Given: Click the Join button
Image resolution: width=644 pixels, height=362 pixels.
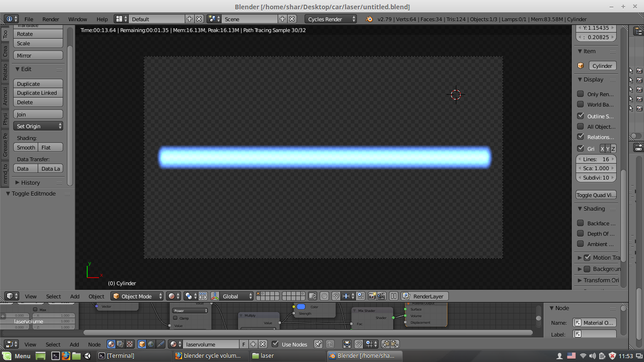Looking at the screenshot, I should click(x=38, y=115).
